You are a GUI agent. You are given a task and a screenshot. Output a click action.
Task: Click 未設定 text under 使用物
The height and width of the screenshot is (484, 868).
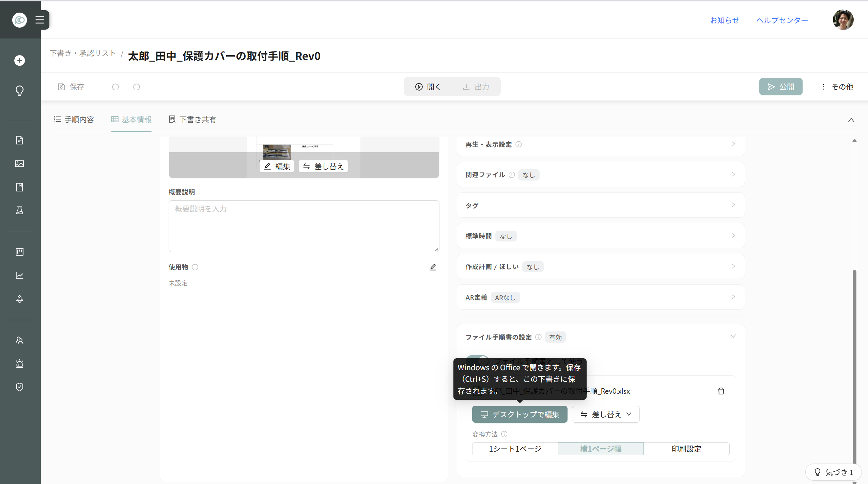click(x=178, y=283)
